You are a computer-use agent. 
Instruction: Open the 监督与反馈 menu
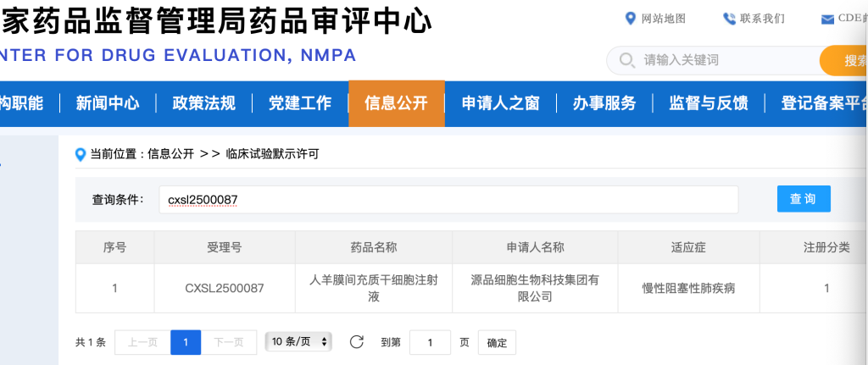coord(708,103)
